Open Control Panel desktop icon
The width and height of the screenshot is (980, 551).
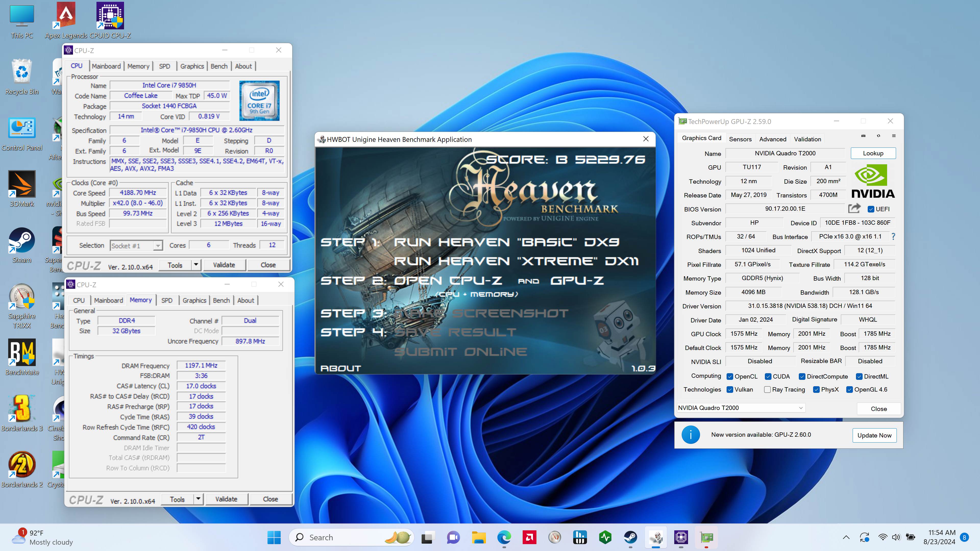click(x=22, y=134)
